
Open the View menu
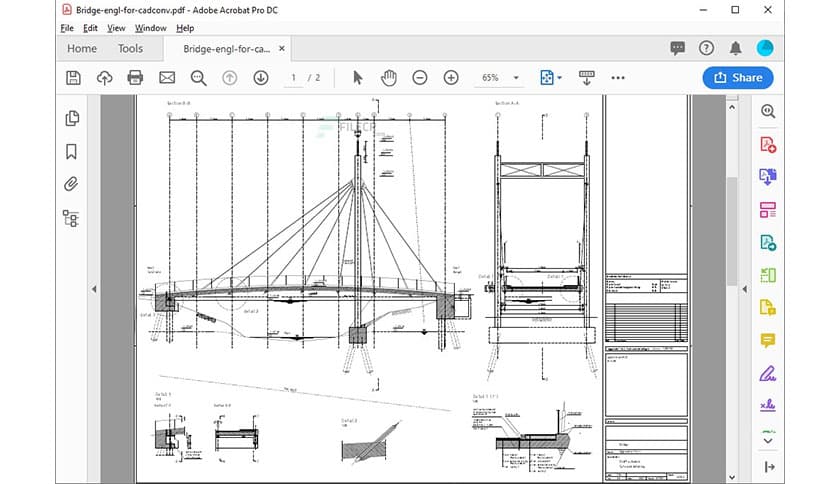click(x=116, y=28)
